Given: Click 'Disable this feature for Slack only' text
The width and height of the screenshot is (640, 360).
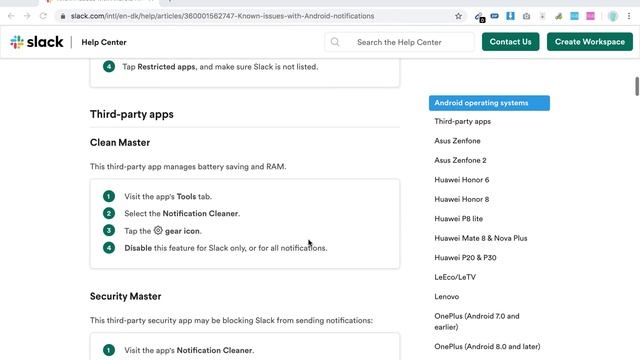Looking at the screenshot, I should tap(185, 248).
